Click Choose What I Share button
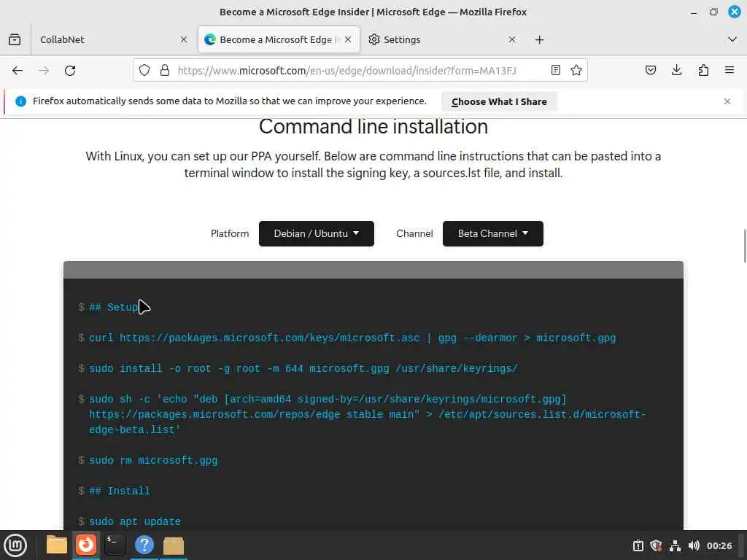 (499, 101)
